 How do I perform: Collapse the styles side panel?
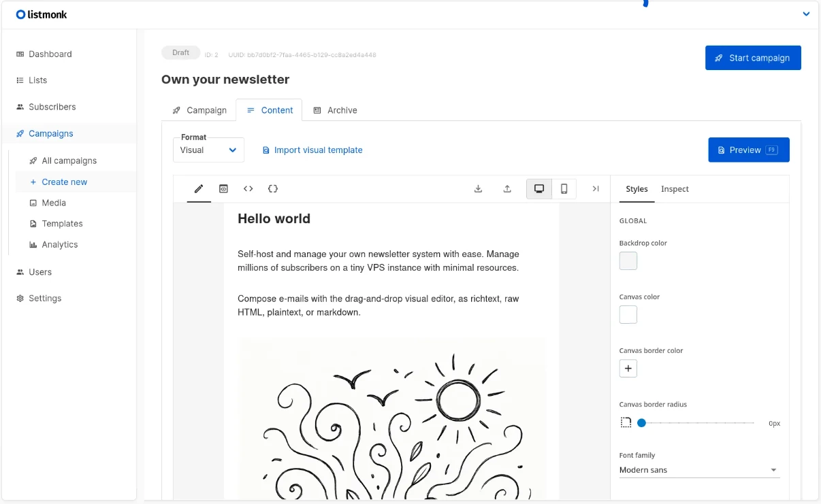coord(596,189)
